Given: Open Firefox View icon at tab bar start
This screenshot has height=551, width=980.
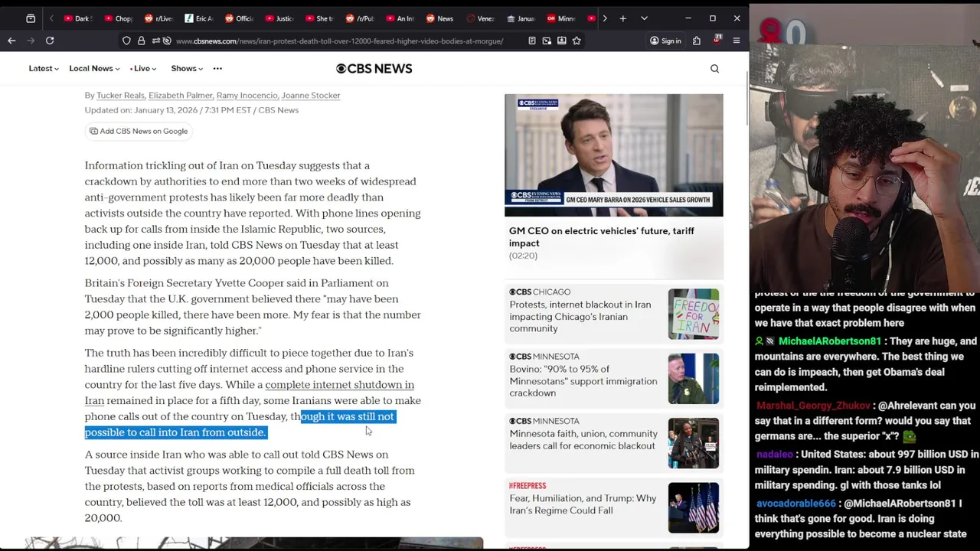Looking at the screenshot, I should [31, 18].
